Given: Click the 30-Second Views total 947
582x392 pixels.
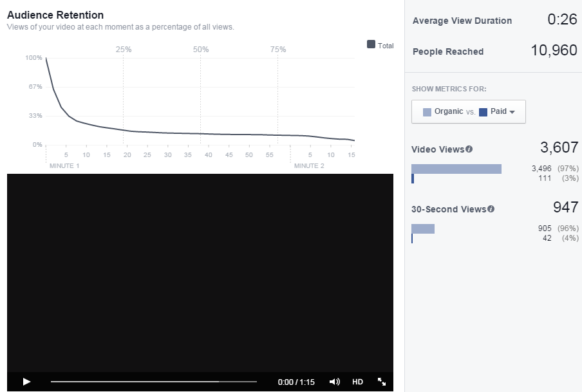Looking at the screenshot, I should (566, 207).
